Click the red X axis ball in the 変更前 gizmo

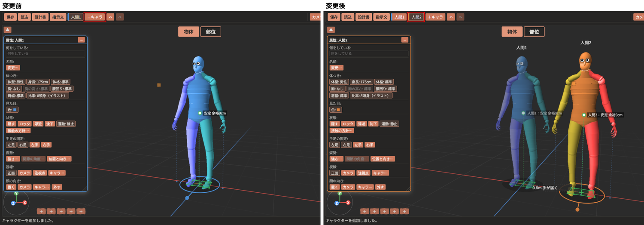25,202
